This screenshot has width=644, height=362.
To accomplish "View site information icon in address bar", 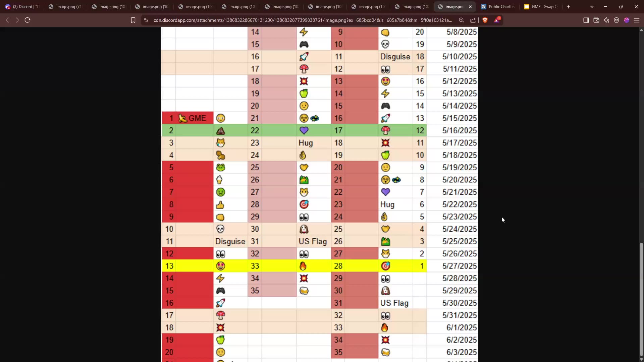I will [x=146, y=20].
